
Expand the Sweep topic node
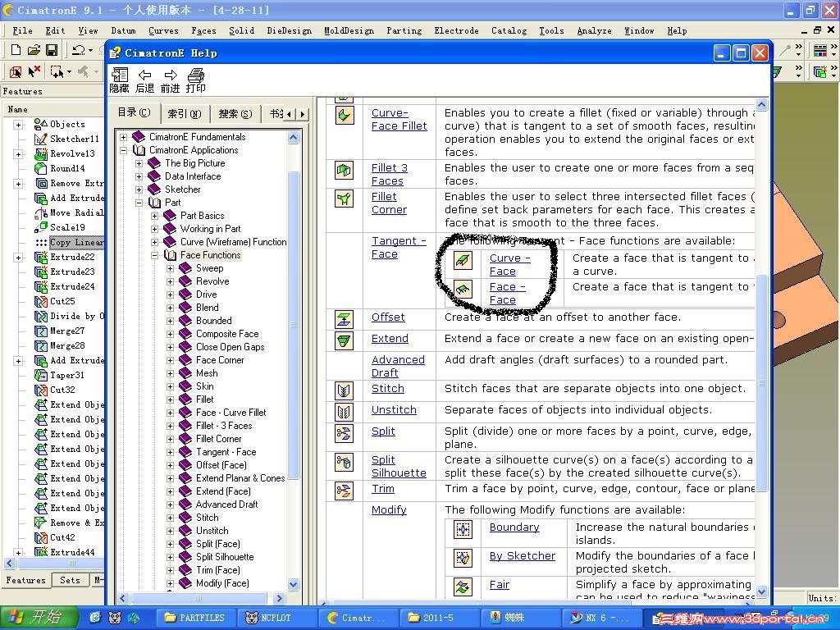[171, 268]
